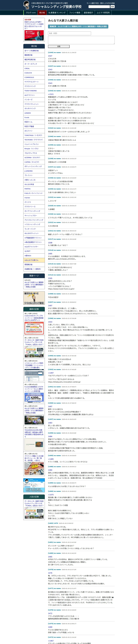Open データセンター投資で利回り12% latest article
The height and width of the screenshot is (644, 138).
[x=34, y=342]
